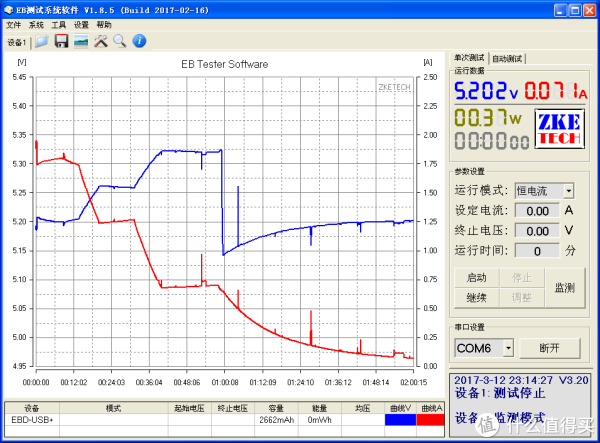Focus the 运行时间 minutes input field
This screenshot has width=600, height=443.
[537, 251]
